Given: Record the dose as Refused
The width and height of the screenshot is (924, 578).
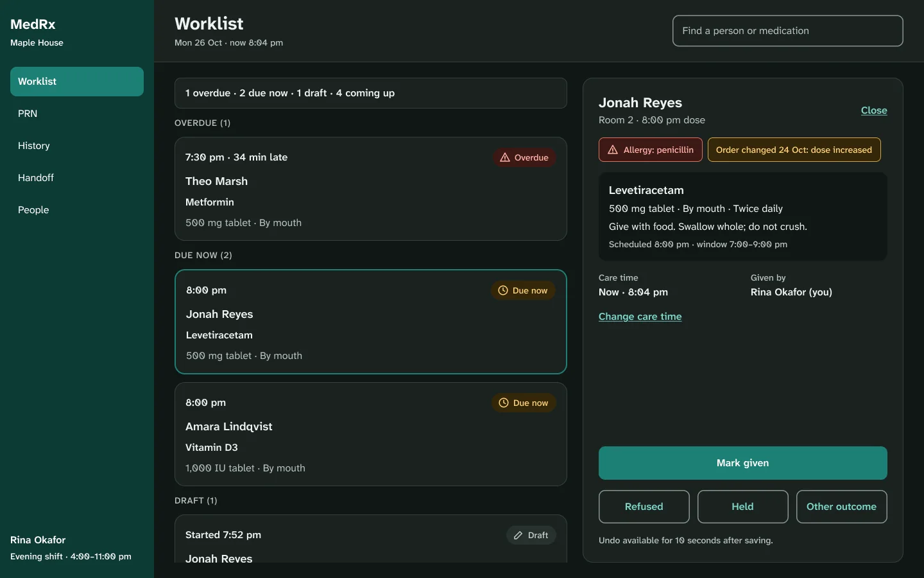Looking at the screenshot, I should click(644, 507).
